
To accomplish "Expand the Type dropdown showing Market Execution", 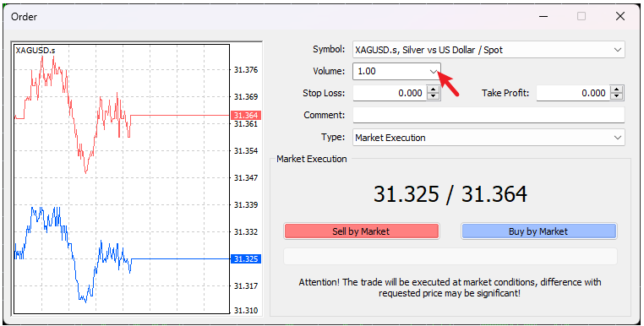I will (x=617, y=138).
